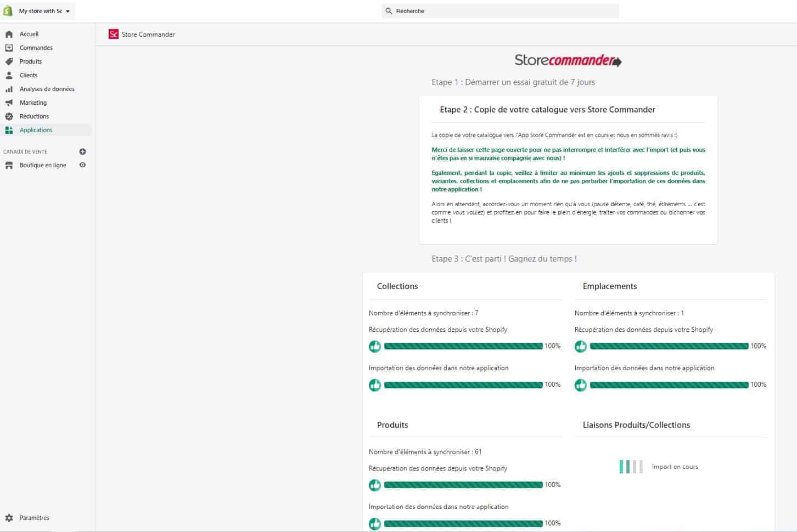Click the Recherche search field
The image size is (797, 532).
(500, 11)
